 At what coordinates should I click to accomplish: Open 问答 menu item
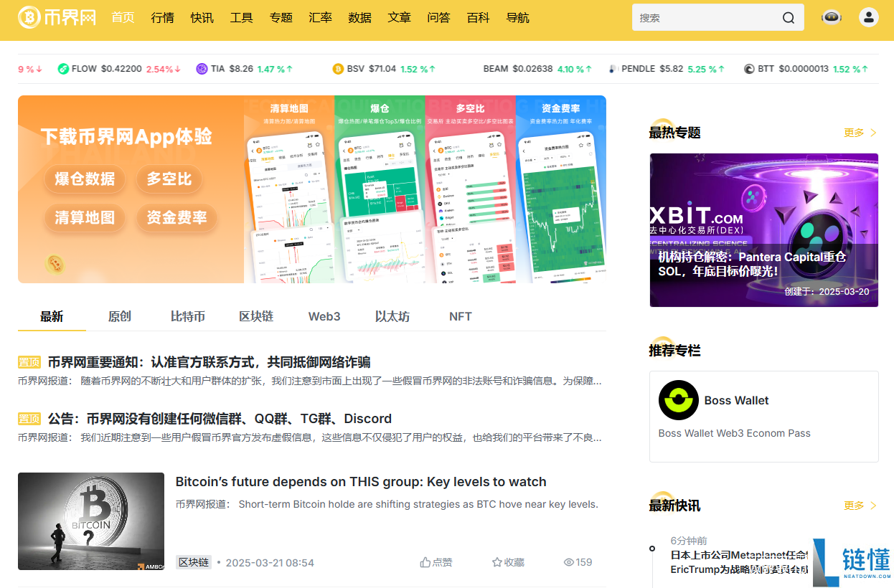(438, 17)
